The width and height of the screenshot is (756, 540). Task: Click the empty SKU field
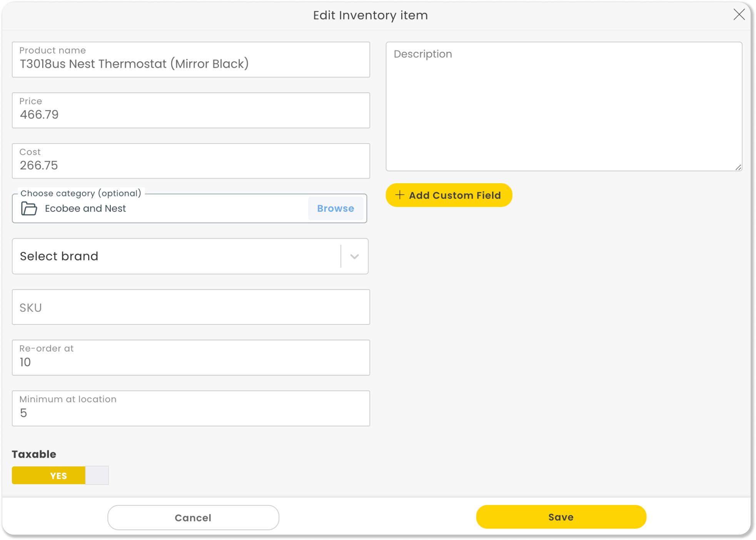click(191, 307)
